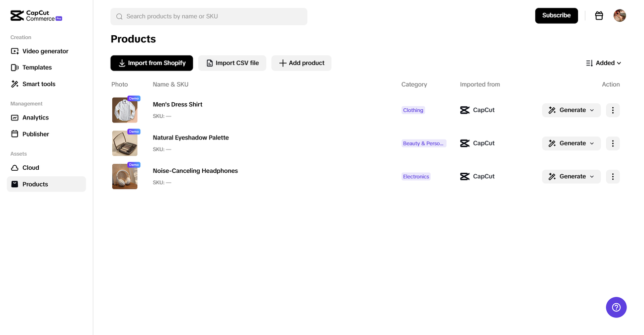644x335 pixels.
Task: Expand Generate dropdown for Natural Eyeshadow Palette
Action: [x=592, y=144]
